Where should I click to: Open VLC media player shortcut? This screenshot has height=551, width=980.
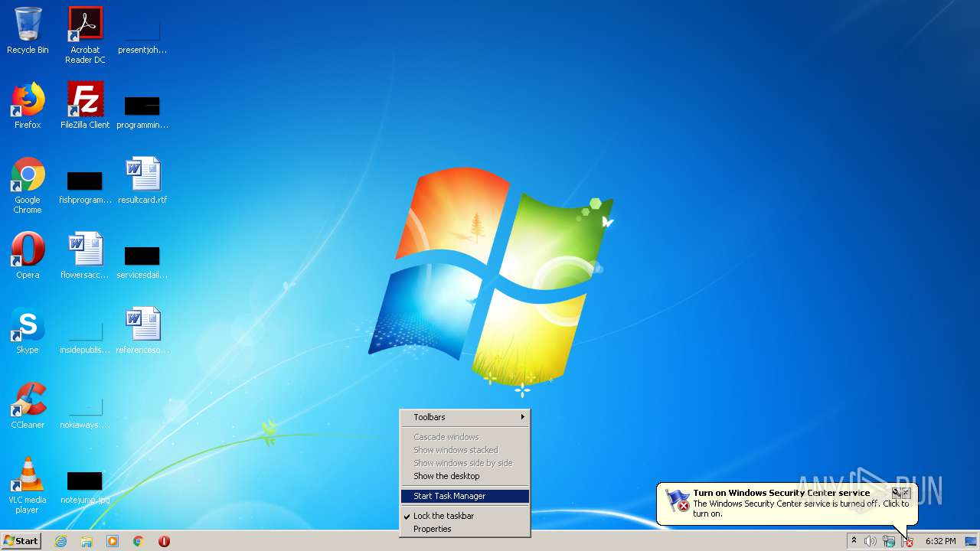28,485
